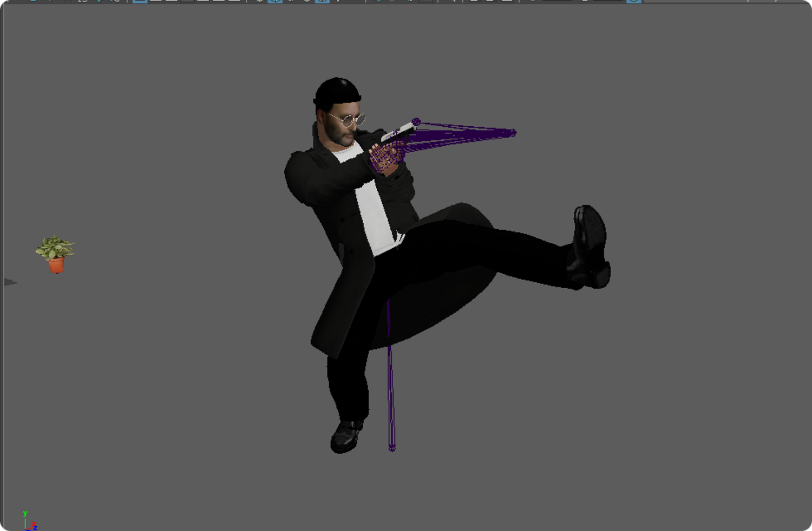Select the potted plant model
812x531 pixels.
click(x=55, y=254)
